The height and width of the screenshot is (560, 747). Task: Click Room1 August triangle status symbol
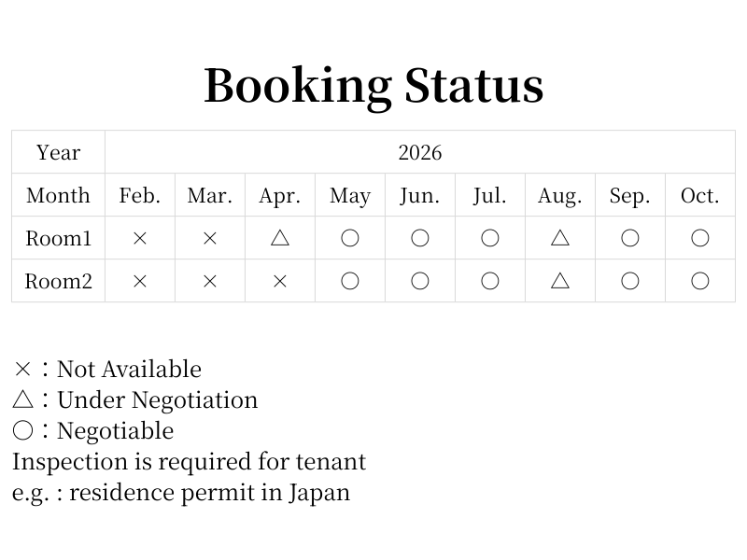(x=560, y=238)
